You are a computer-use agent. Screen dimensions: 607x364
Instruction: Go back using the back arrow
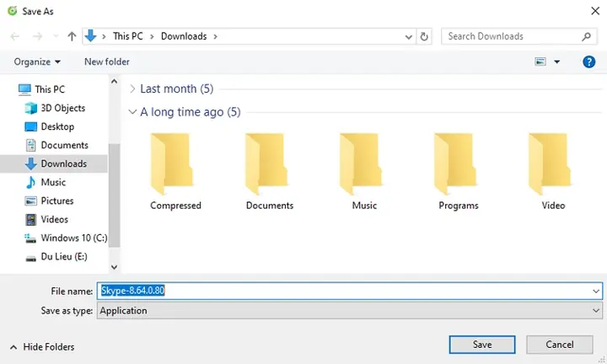tap(14, 36)
